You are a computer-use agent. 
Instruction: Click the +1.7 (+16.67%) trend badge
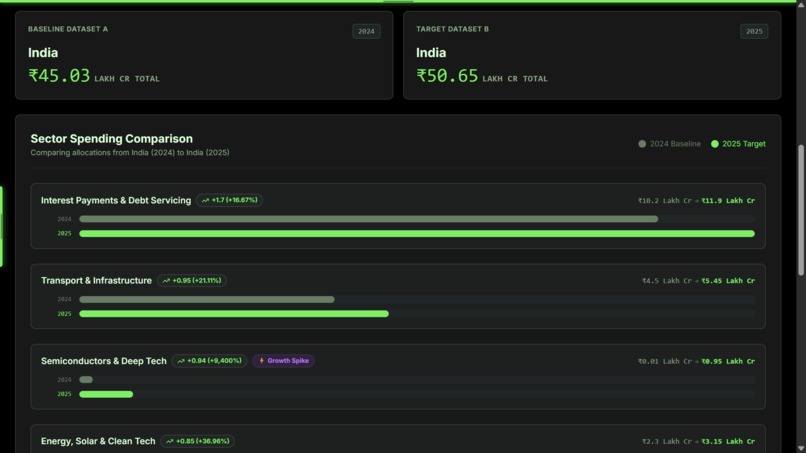[229, 200]
